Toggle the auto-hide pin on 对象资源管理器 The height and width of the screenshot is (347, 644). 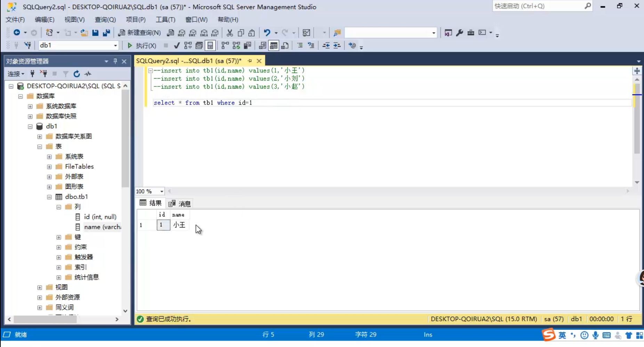point(115,61)
